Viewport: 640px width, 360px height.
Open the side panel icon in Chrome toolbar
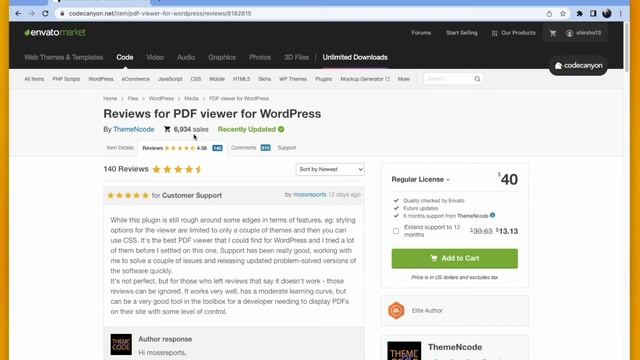pyautogui.click(x=593, y=13)
